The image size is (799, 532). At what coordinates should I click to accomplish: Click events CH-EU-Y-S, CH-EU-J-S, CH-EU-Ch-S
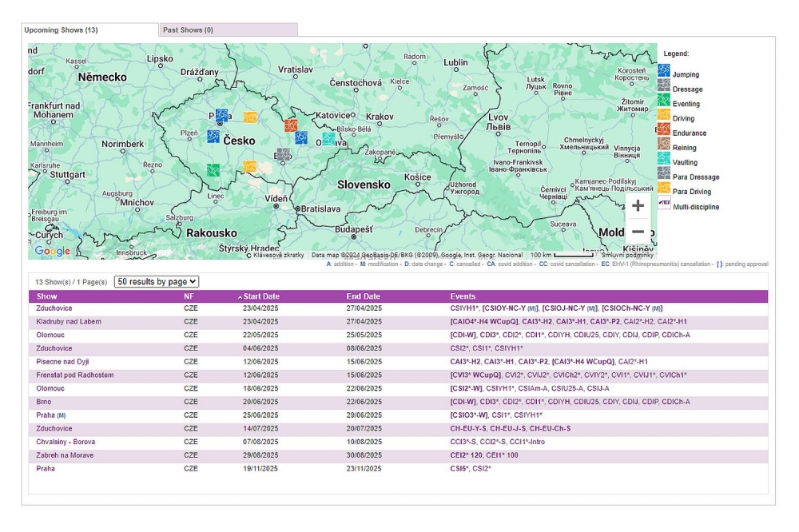pos(510,428)
